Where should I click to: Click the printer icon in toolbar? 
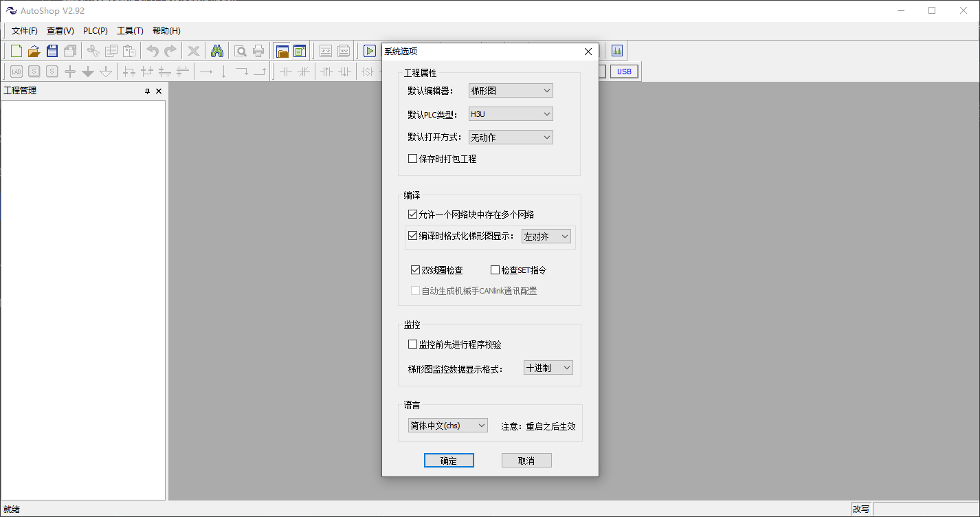click(258, 51)
